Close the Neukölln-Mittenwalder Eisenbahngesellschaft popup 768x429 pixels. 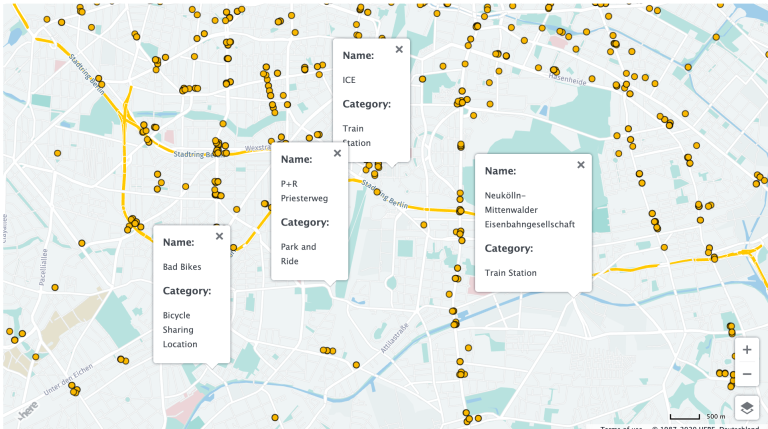[x=581, y=165]
